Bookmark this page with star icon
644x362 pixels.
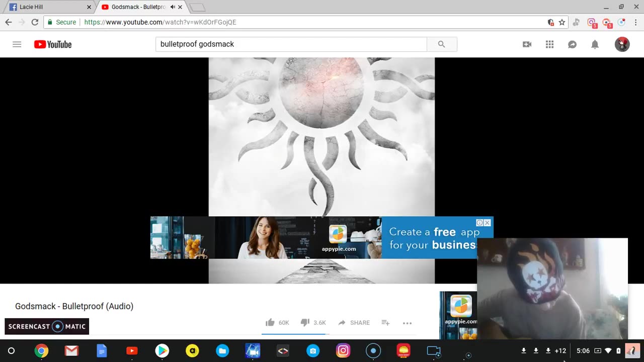(562, 22)
